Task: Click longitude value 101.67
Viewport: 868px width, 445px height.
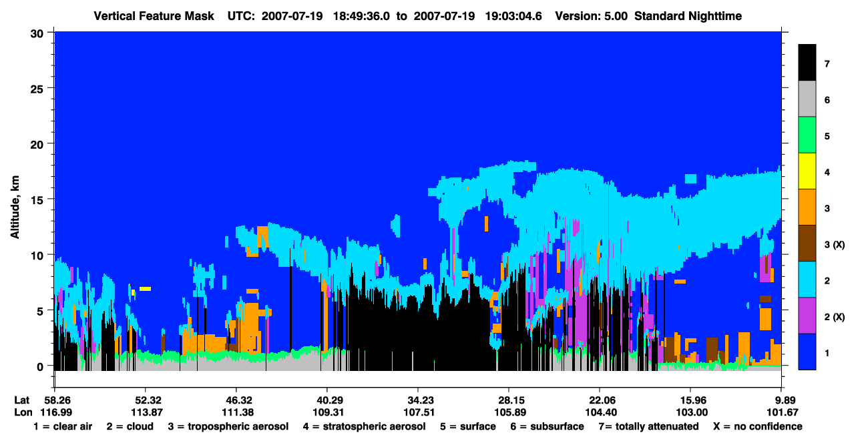Action: coord(781,412)
